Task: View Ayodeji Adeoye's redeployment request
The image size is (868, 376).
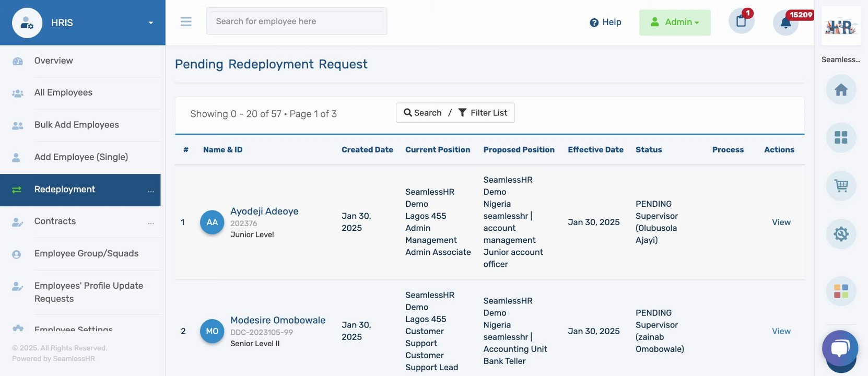Action: pos(781,222)
